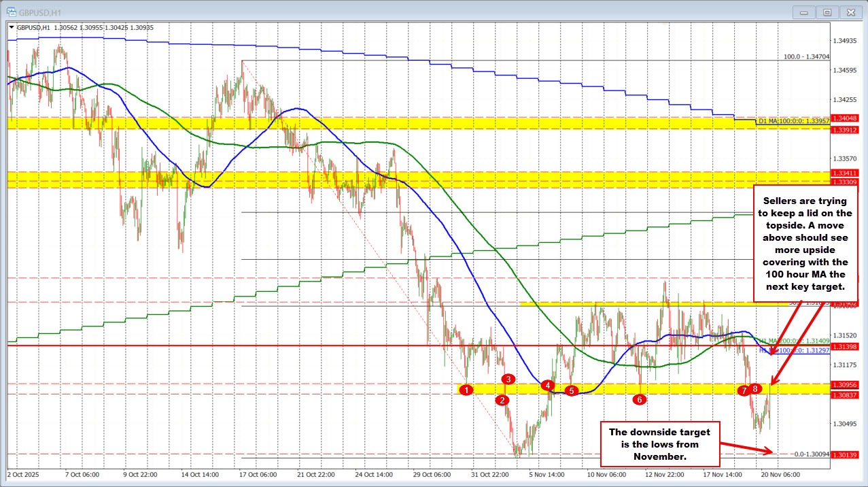868x487 pixels.
Task: Select red circle marker number 2
Action: [x=503, y=400]
